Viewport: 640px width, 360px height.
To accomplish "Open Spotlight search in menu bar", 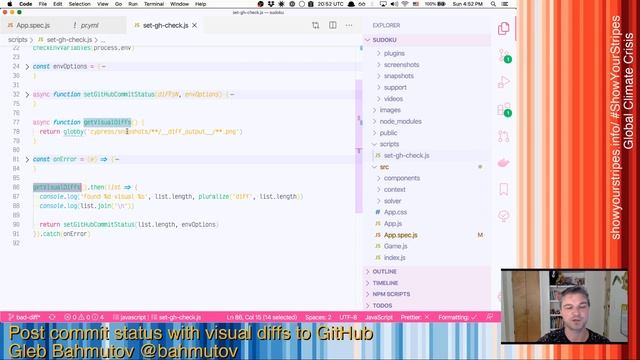I will click(x=493, y=4).
